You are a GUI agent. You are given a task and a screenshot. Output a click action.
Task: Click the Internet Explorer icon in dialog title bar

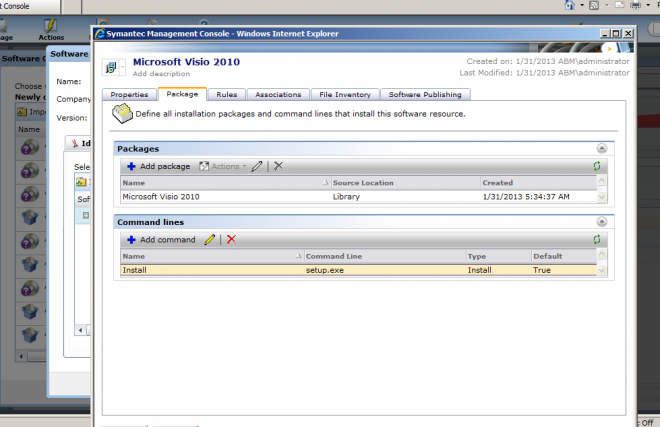[x=100, y=33]
